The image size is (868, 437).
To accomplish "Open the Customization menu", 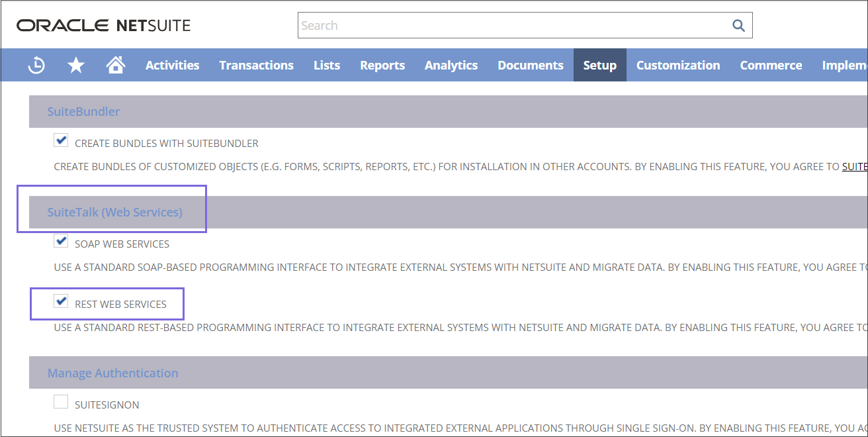I will [x=678, y=65].
